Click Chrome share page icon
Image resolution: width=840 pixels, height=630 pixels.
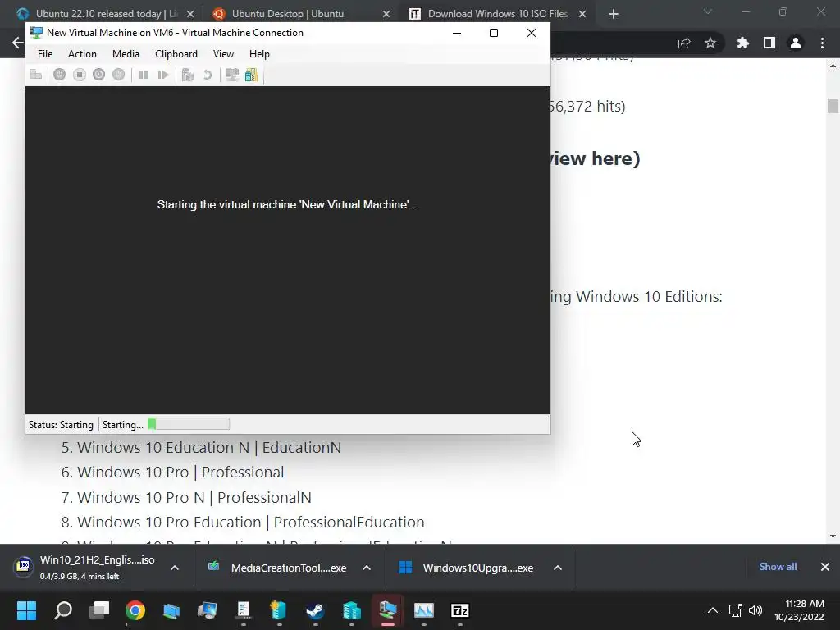pyautogui.click(x=684, y=43)
